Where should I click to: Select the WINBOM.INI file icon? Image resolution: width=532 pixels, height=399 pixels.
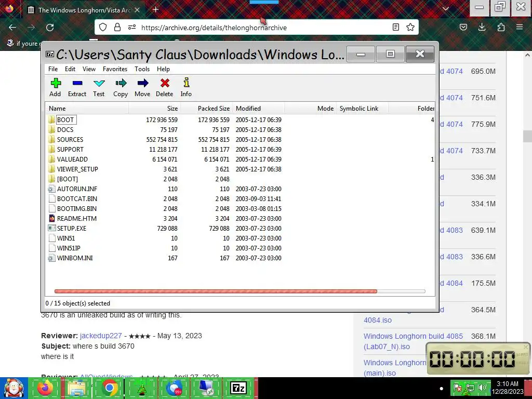pyautogui.click(x=51, y=258)
